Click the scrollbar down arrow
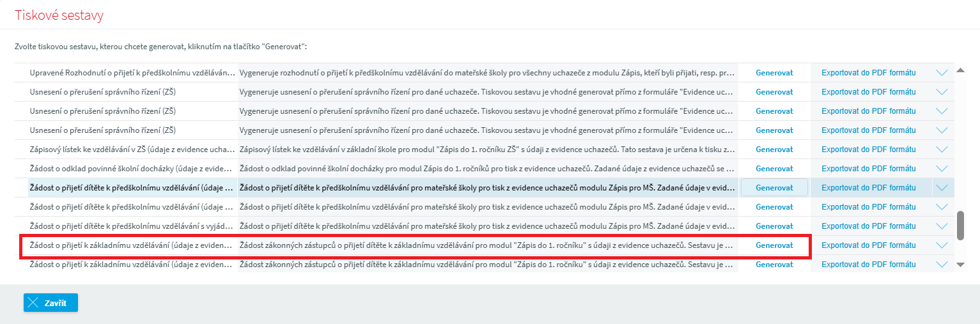The image size is (980, 324). 960,265
